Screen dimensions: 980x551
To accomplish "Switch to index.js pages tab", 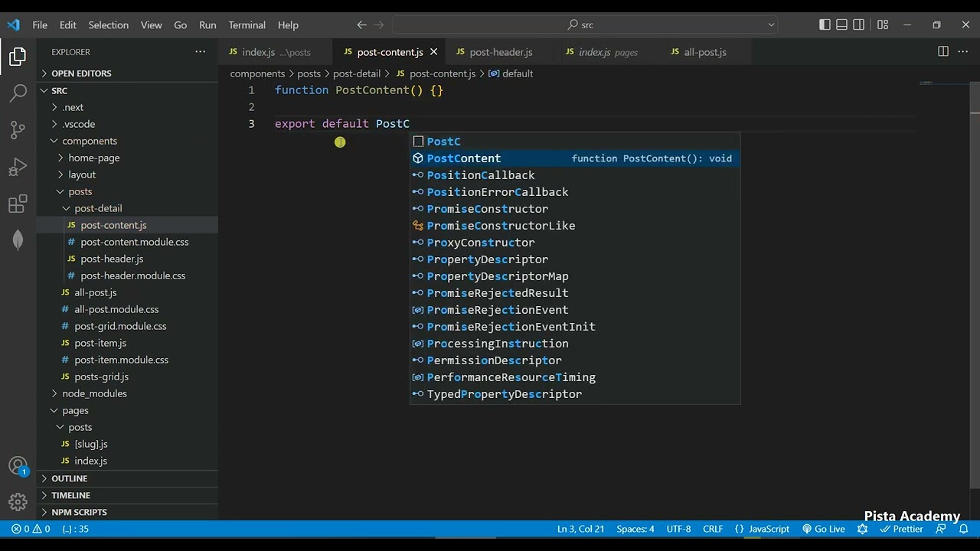I will point(608,52).
